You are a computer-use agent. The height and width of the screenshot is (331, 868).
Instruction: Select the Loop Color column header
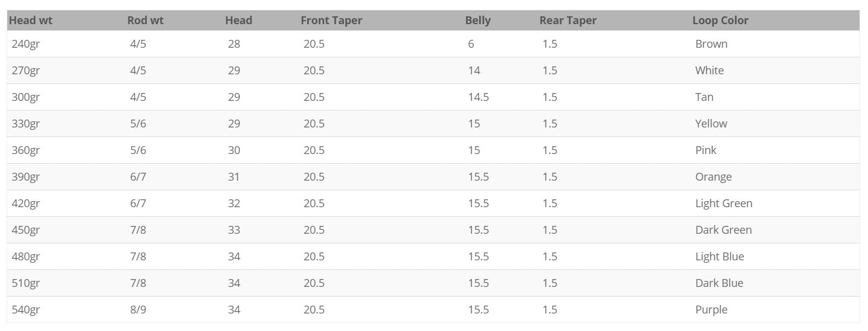[720, 21]
